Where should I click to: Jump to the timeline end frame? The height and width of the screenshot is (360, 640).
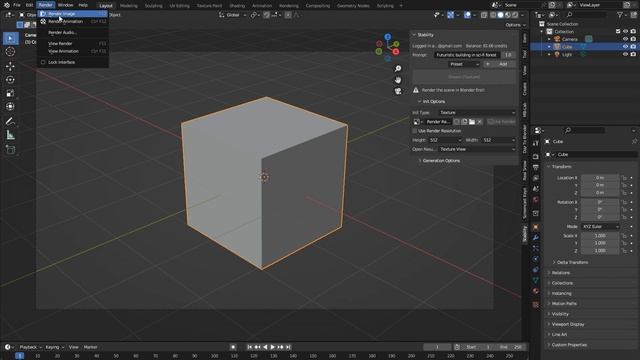pos(288,347)
